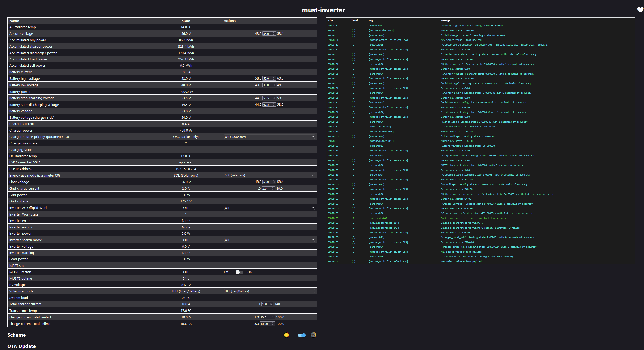Screen dimensions: 644x350
Task: Open Inverter search mode dropdown
Action: (x=269, y=240)
